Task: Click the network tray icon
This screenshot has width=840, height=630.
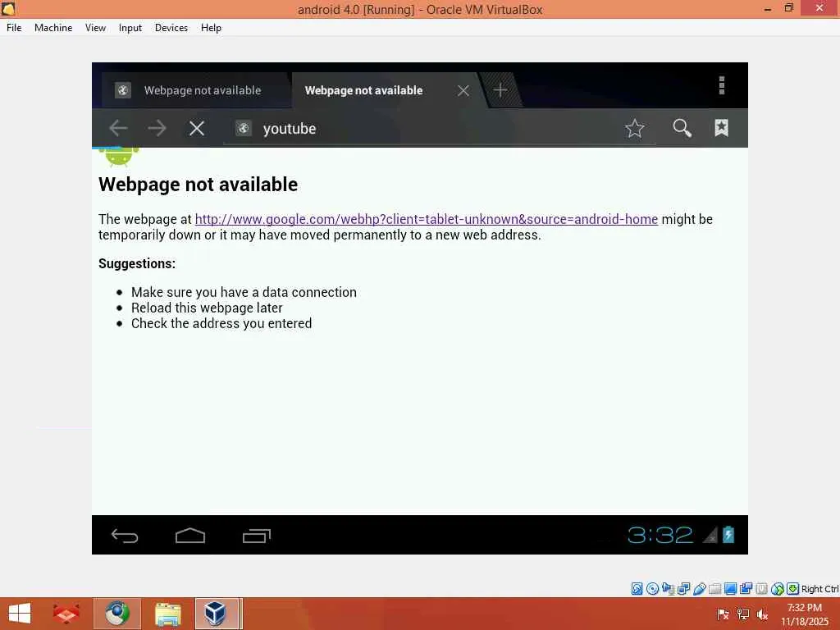Action: pos(743,614)
